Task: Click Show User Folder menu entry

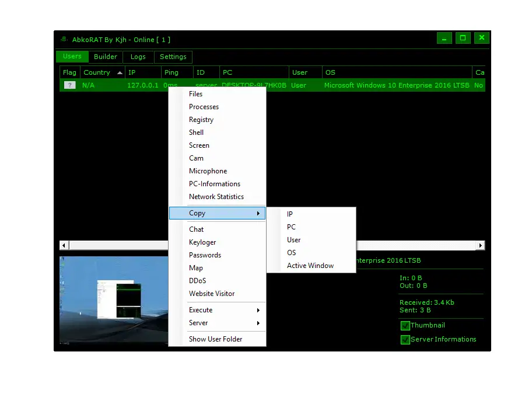Action: [x=215, y=339]
